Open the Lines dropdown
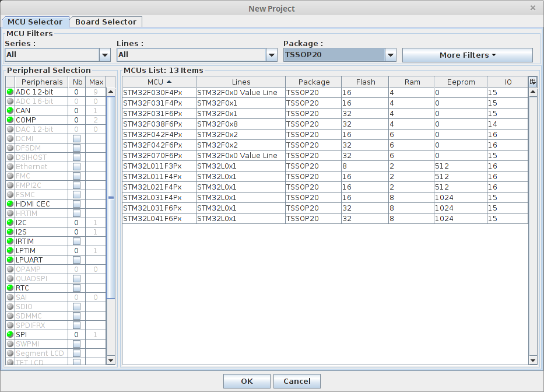This screenshot has width=544, height=392. click(272, 55)
